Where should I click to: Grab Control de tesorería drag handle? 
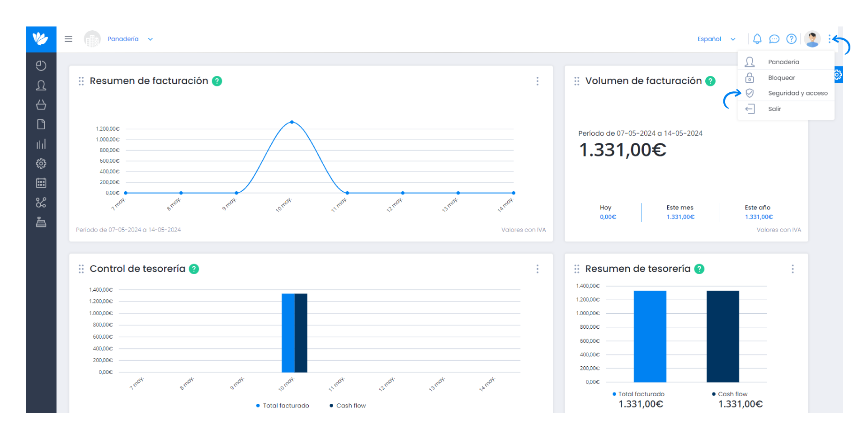click(x=81, y=269)
